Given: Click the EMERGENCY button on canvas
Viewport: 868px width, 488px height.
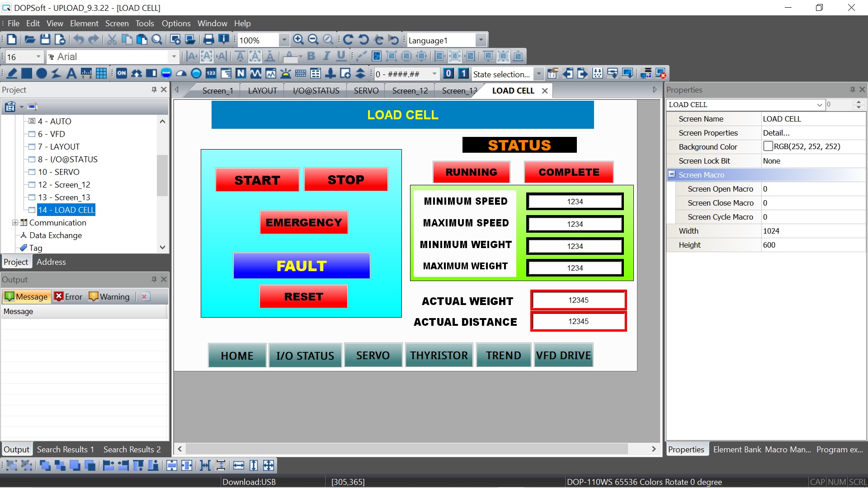Looking at the screenshot, I should (304, 222).
